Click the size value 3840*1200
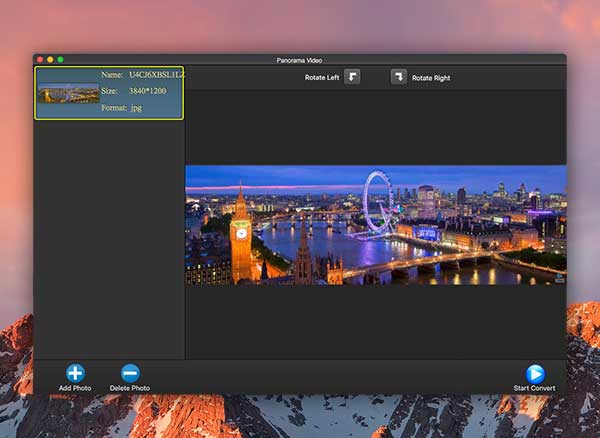This screenshot has height=438, width=600. tap(147, 91)
